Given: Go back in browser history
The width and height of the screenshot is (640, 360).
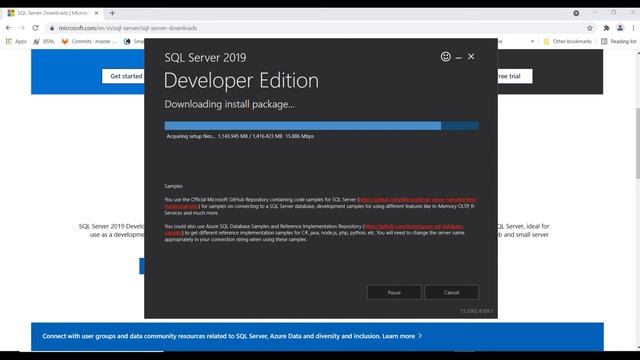Looking at the screenshot, I should pos(9,28).
